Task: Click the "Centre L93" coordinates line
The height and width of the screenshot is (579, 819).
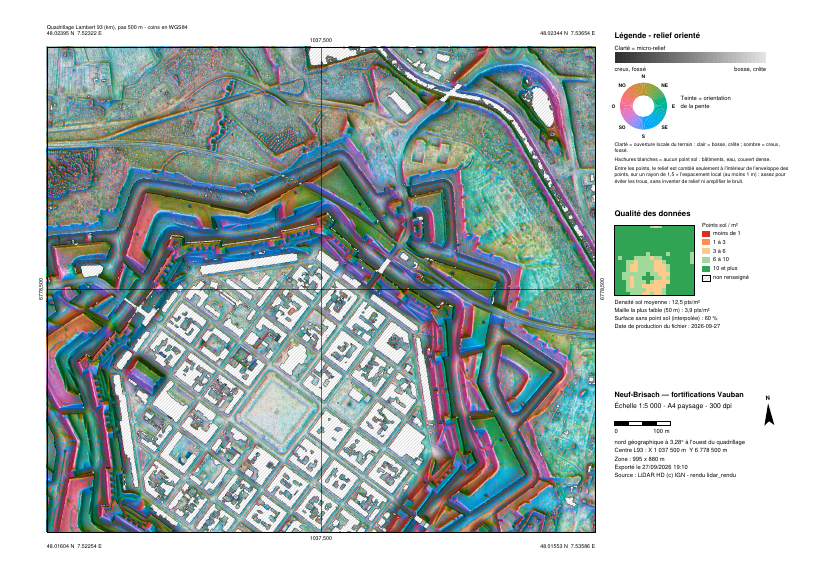Action: pyautogui.click(x=671, y=450)
